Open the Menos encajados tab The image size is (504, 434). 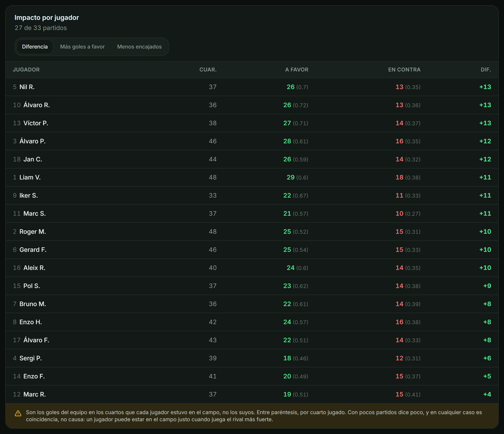click(139, 47)
